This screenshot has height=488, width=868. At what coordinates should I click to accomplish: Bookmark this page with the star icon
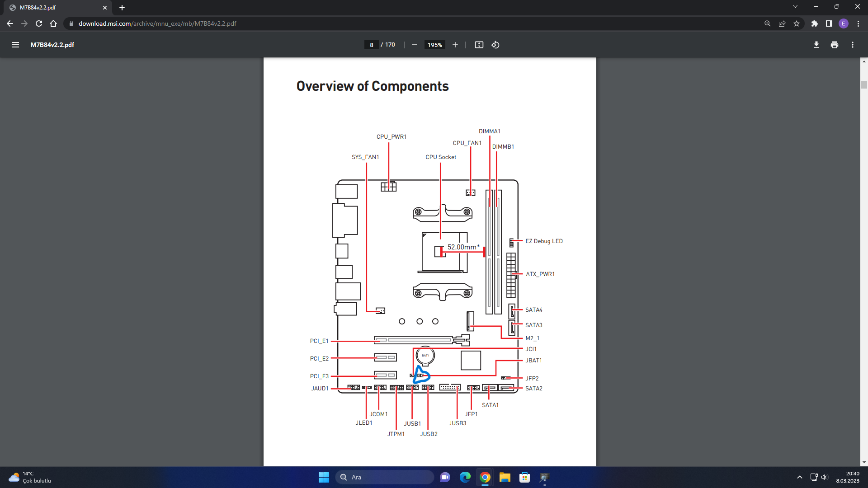[797, 23]
